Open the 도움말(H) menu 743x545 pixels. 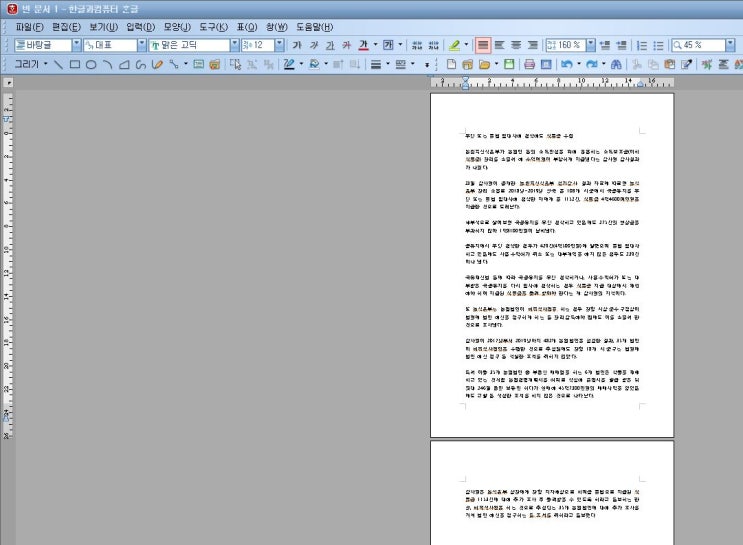coord(315,27)
